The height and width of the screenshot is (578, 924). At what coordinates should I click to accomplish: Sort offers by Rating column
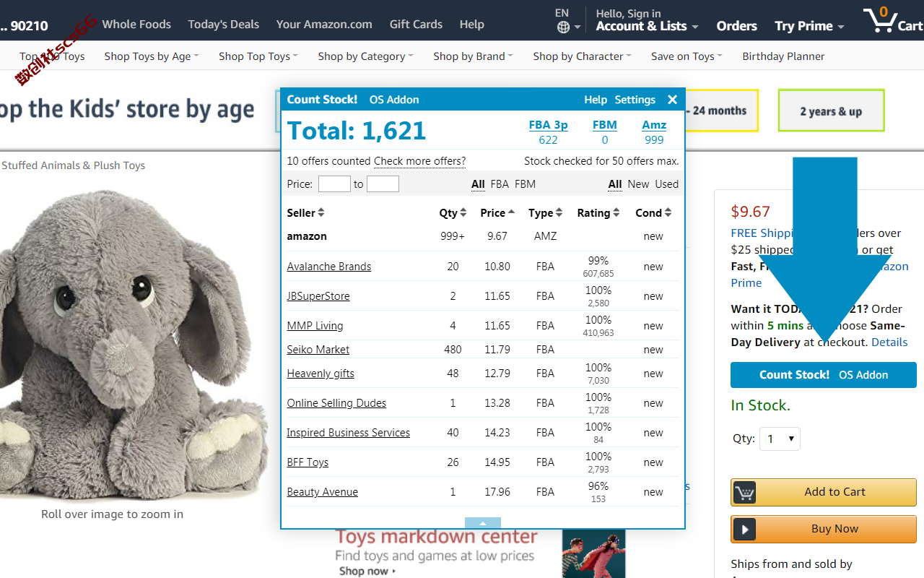[x=598, y=213]
